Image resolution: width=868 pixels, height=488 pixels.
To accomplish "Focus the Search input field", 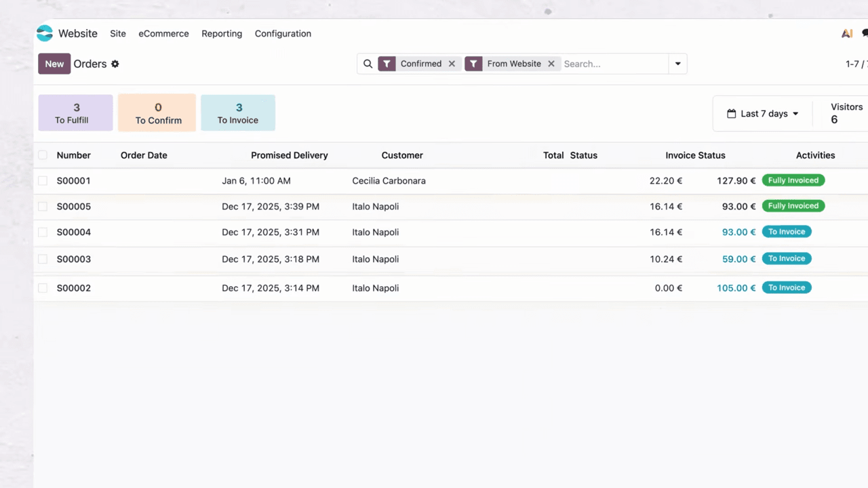I will coord(614,64).
